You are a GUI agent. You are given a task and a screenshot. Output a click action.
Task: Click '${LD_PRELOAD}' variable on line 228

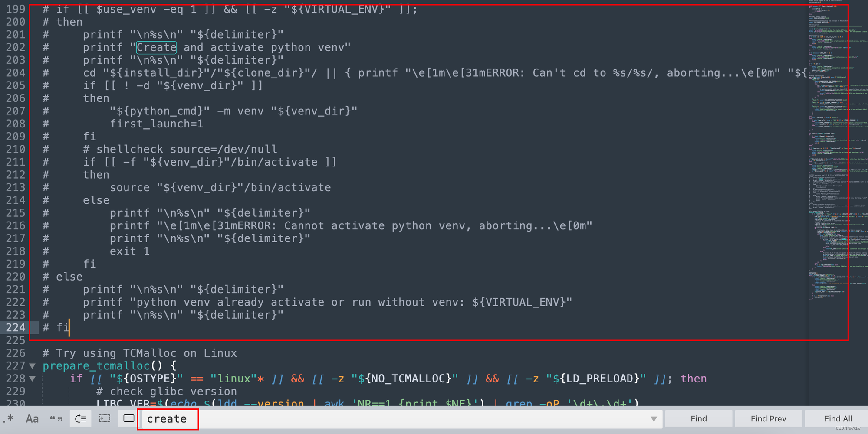(599, 379)
